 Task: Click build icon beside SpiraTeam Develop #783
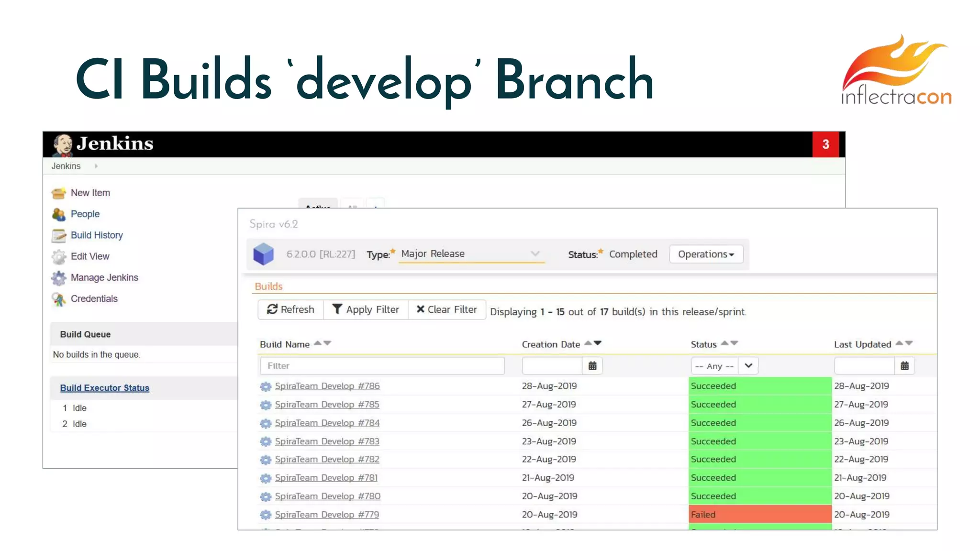pos(266,442)
